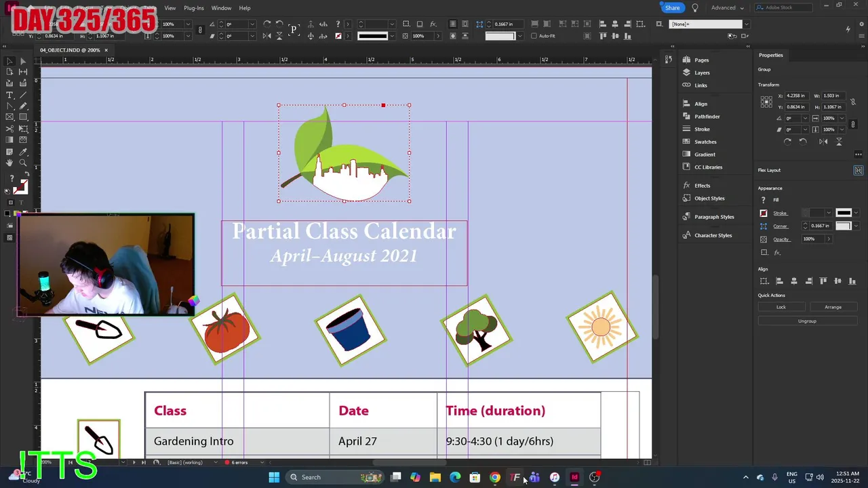Click the more options ellipsis in Transform
The image size is (868, 488).
pyautogui.click(x=858, y=155)
